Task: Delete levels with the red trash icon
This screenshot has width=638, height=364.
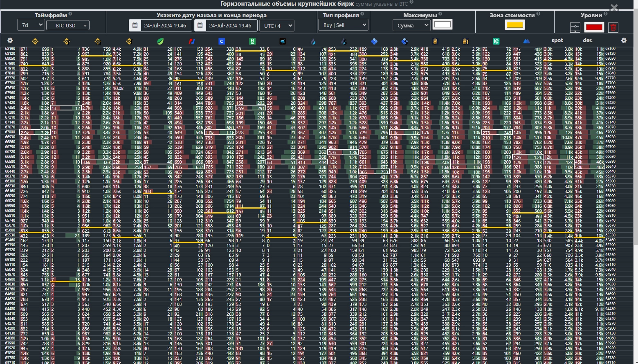Action: click(x=613, y=27)
